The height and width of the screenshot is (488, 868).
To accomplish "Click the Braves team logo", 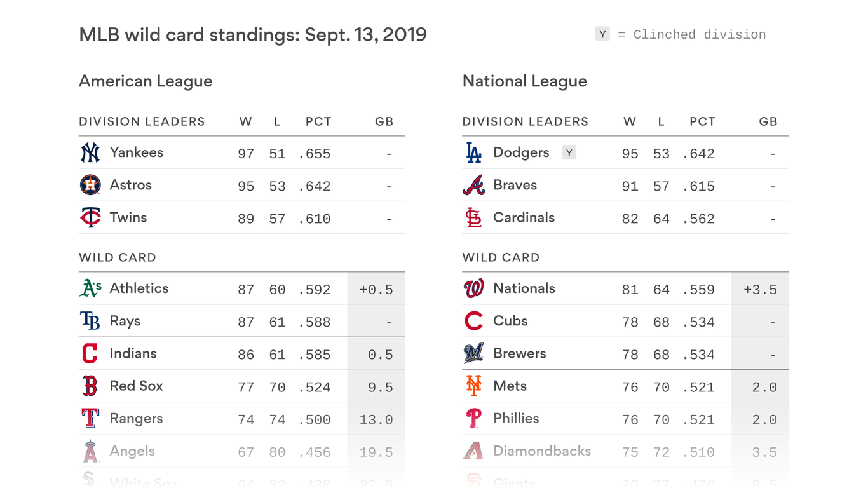I will point(474,185).
